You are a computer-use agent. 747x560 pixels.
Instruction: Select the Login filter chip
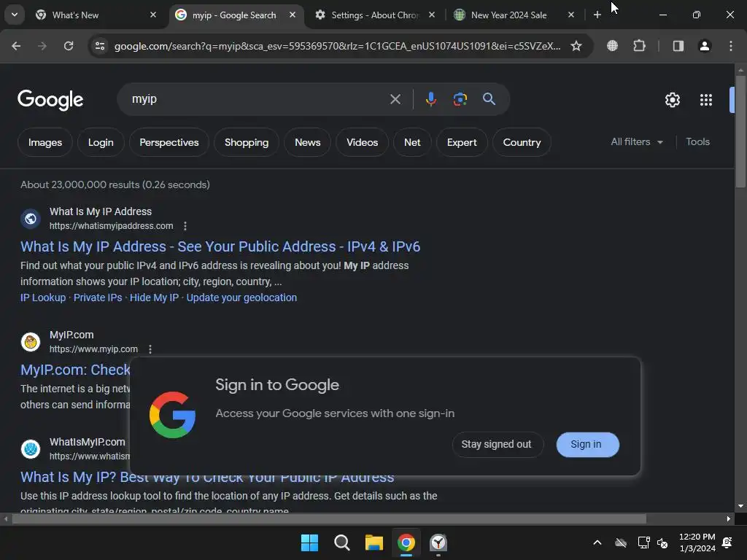[x=101, y=142]
